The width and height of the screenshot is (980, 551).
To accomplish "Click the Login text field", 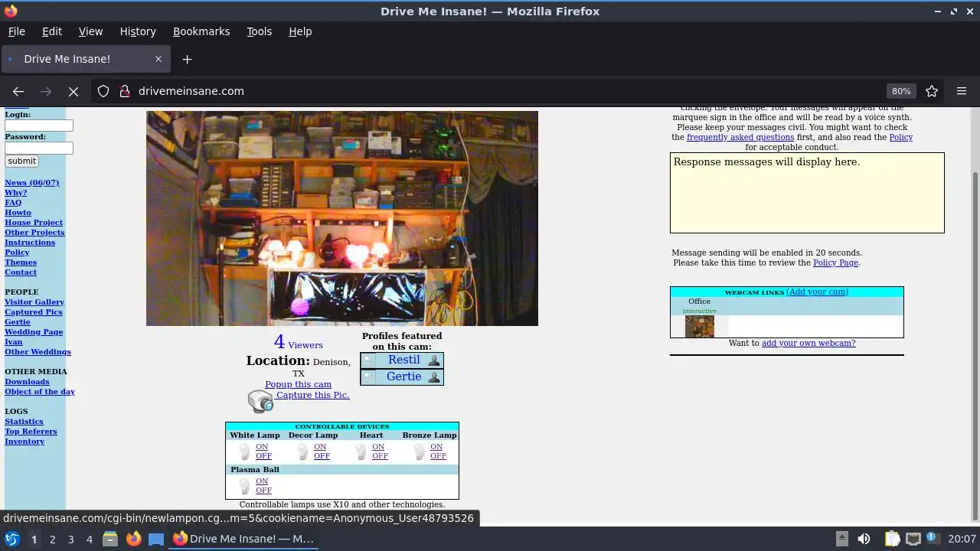I will point(39,126).
